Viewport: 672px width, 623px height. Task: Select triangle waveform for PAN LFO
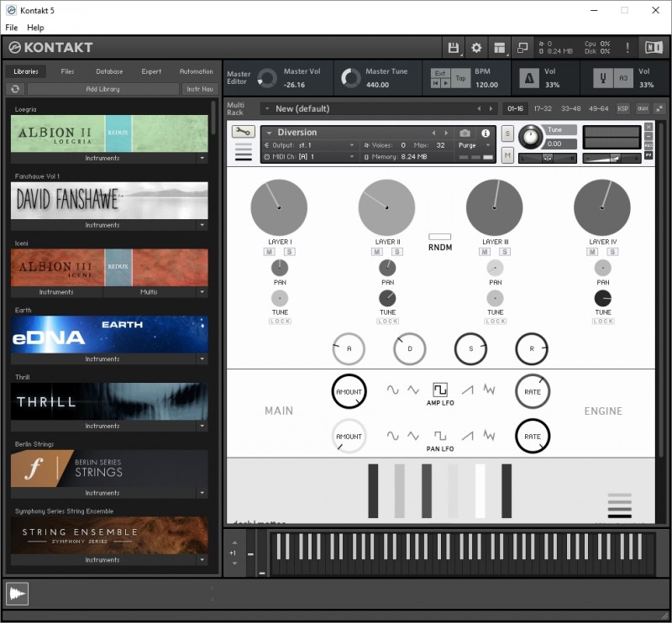tap(413, 436)
